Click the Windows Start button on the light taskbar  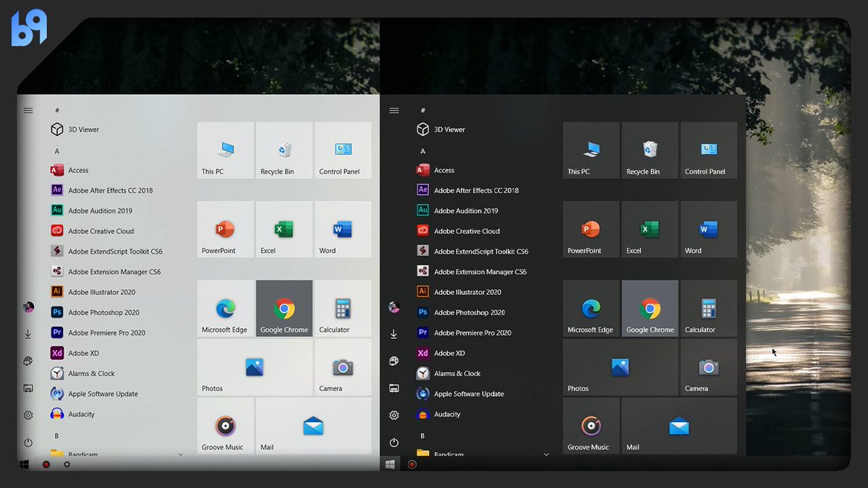click(x=25, y=464)
